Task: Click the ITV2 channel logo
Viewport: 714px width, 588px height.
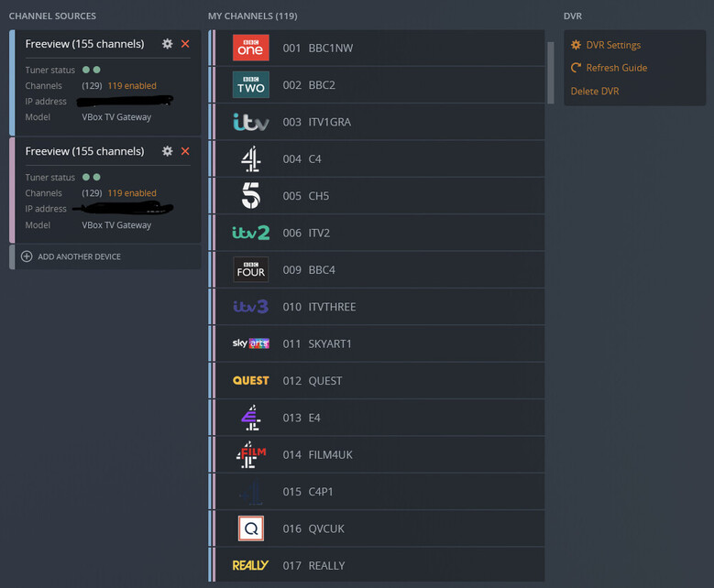Action: tap(251, 233)
